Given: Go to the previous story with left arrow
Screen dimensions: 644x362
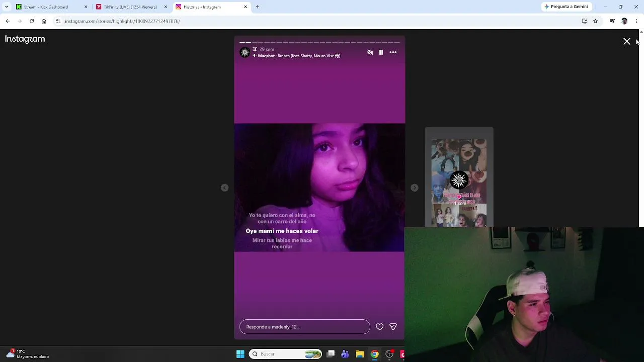Looking at the screenshot, I should tap(225, 188).
